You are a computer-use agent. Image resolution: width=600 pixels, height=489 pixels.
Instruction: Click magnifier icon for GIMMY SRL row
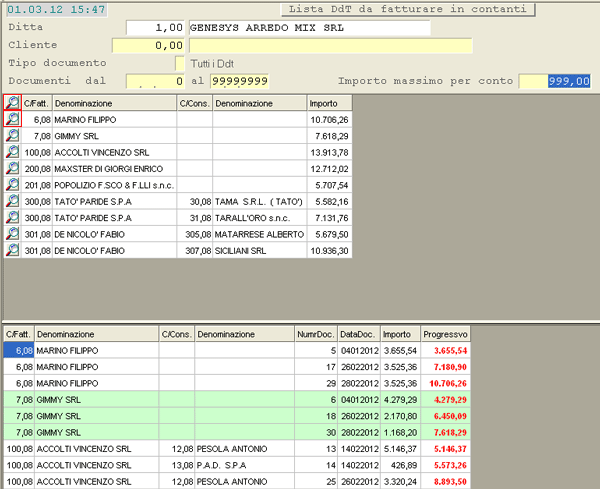(x=12, y=135)
